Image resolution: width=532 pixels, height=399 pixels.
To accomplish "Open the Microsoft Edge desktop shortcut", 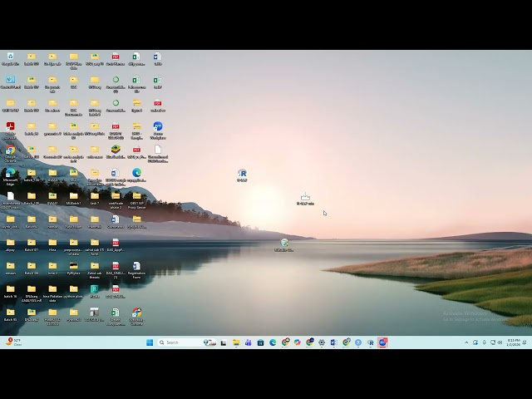I will [x=10, y=174].
